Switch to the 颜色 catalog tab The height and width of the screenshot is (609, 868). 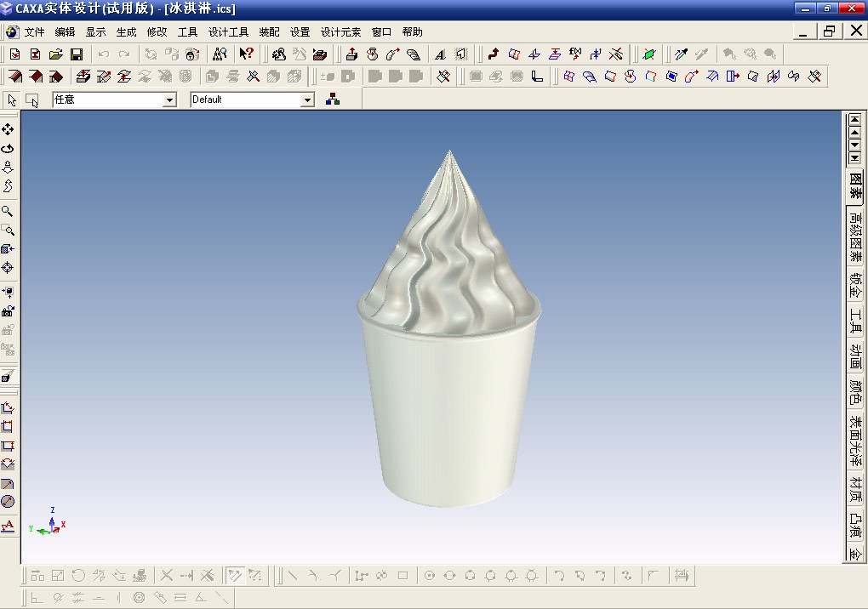point(856,392)
